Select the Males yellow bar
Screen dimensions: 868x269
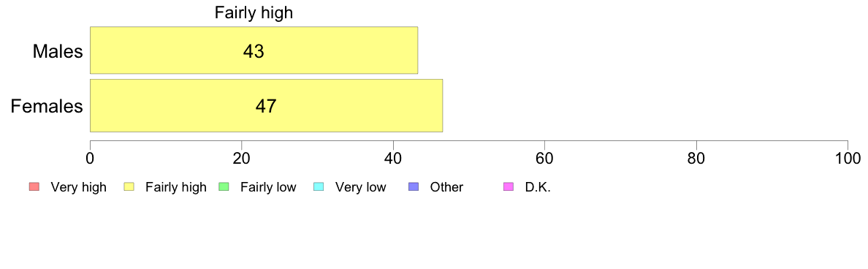point(254,50)
